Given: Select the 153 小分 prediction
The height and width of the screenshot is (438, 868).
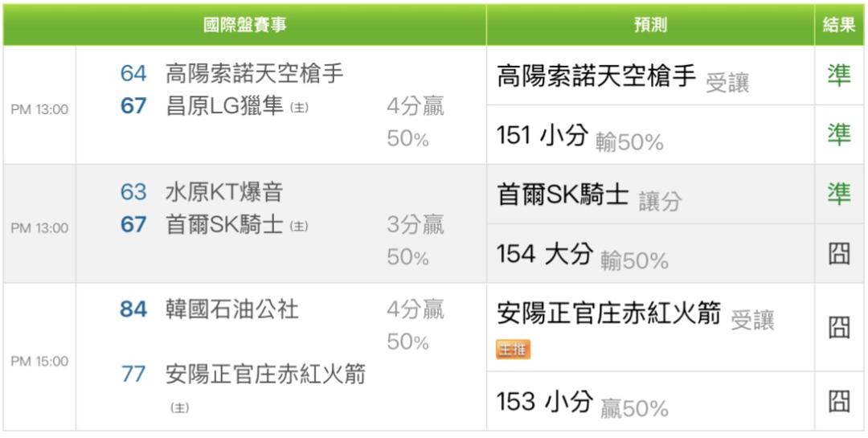Looking at the screenshot, I should click(545, 402).
